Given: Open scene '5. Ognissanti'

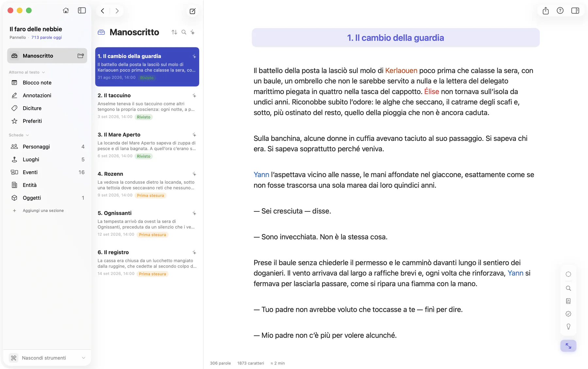Looking at the screenshot, I should (147, 224).
